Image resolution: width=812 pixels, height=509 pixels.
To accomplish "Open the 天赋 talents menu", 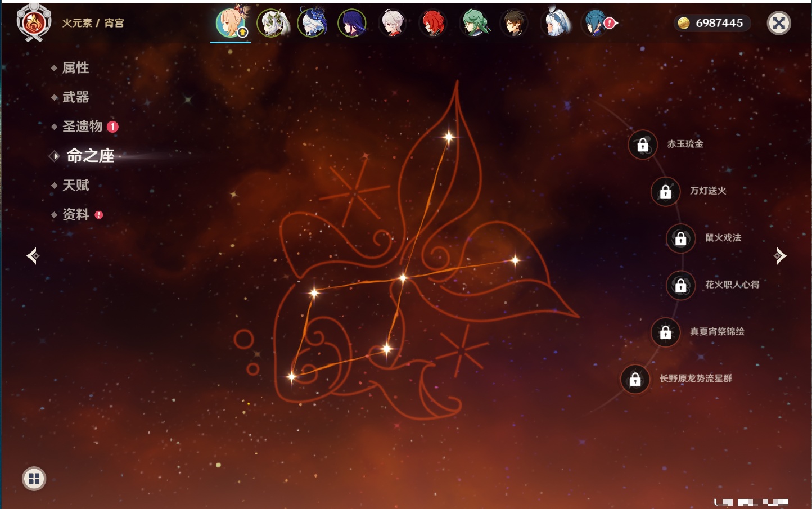I will tap(75, 185).
